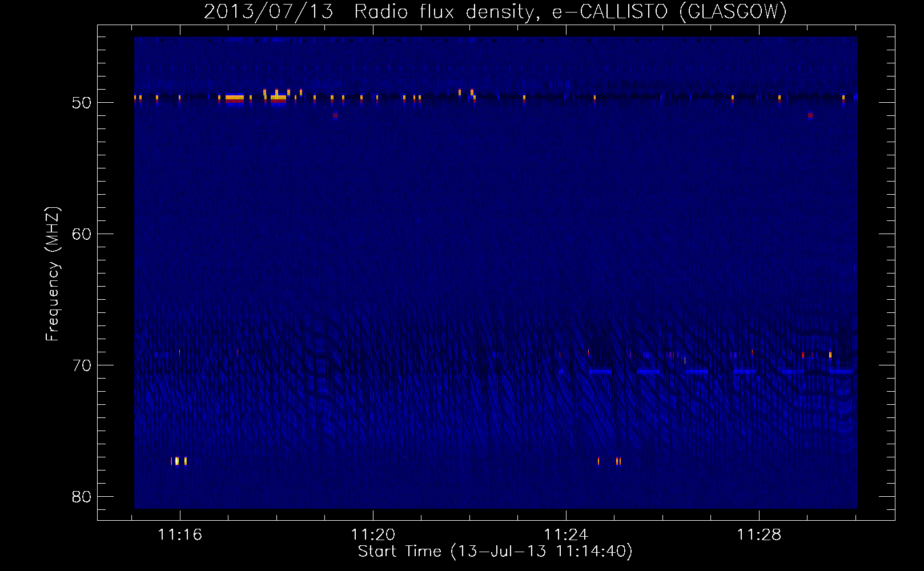Click the bright orange burst near 50 MHz after 11:17
Viewport: 924px width, 571px height.
tap(235, 98)
